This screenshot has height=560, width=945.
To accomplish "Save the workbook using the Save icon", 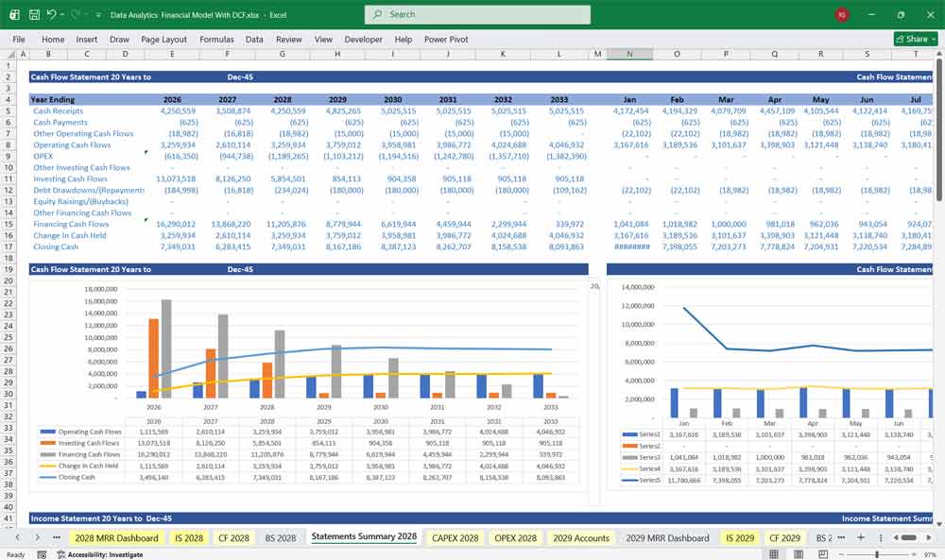I will [x=34, y=14].
